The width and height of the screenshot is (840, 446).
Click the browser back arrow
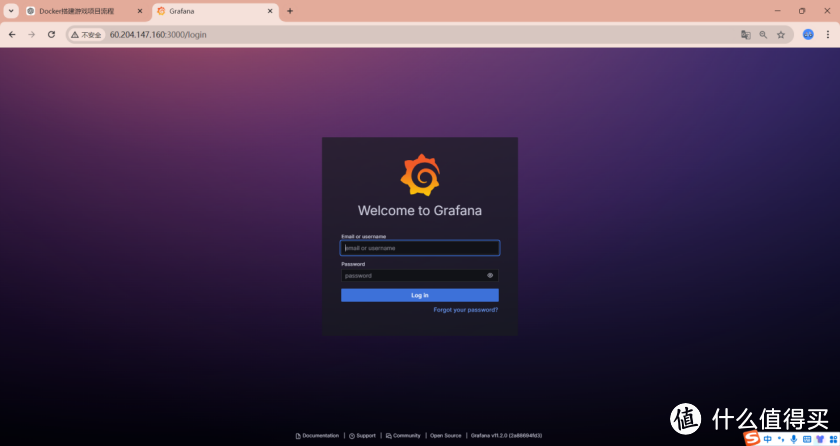click(12, 34)
